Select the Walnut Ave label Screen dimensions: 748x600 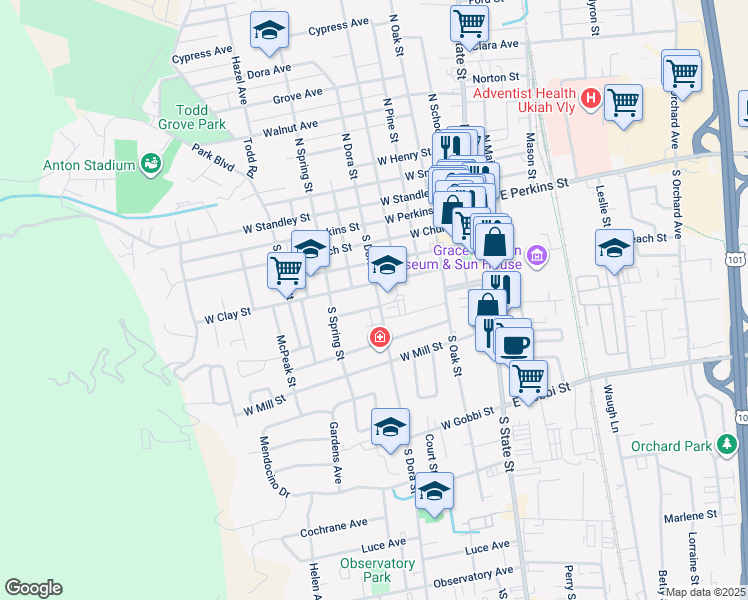click(x=291, y=128)
